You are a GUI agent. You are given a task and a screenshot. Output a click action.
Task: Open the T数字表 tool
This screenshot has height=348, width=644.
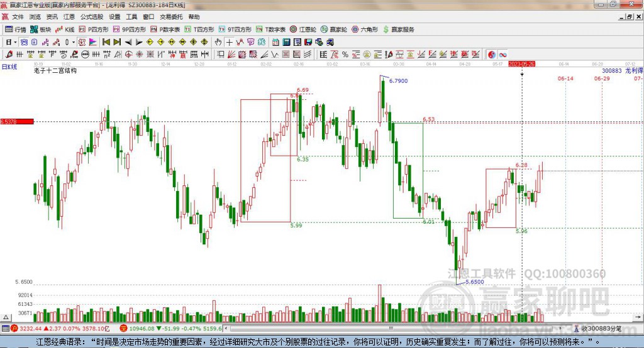270,30
